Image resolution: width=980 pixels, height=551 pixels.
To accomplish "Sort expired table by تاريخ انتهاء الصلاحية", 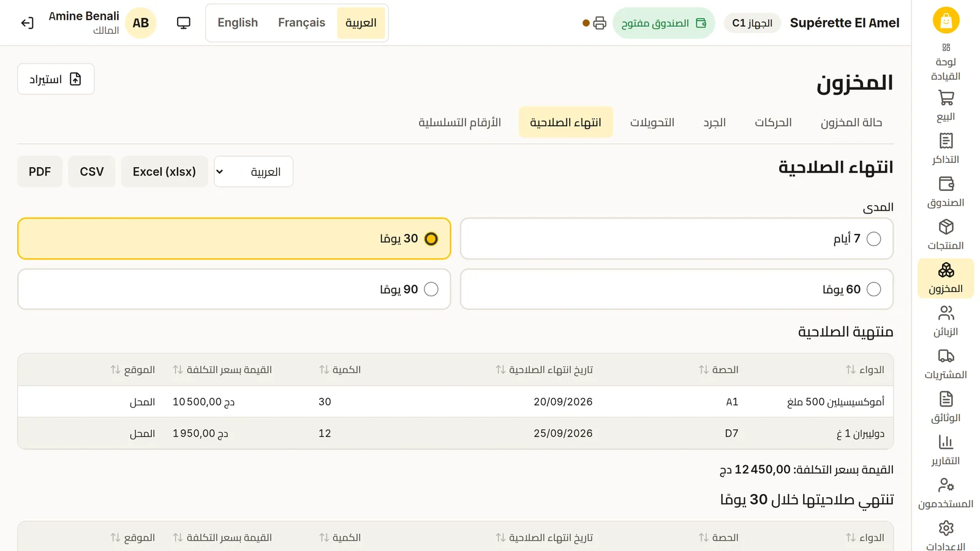I will coord(544,370).
